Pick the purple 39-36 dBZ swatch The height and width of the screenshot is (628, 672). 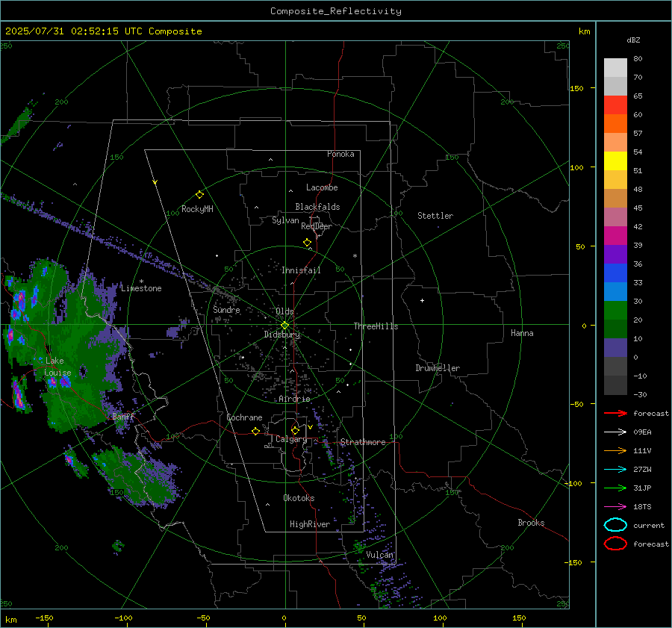pos(615,254)
